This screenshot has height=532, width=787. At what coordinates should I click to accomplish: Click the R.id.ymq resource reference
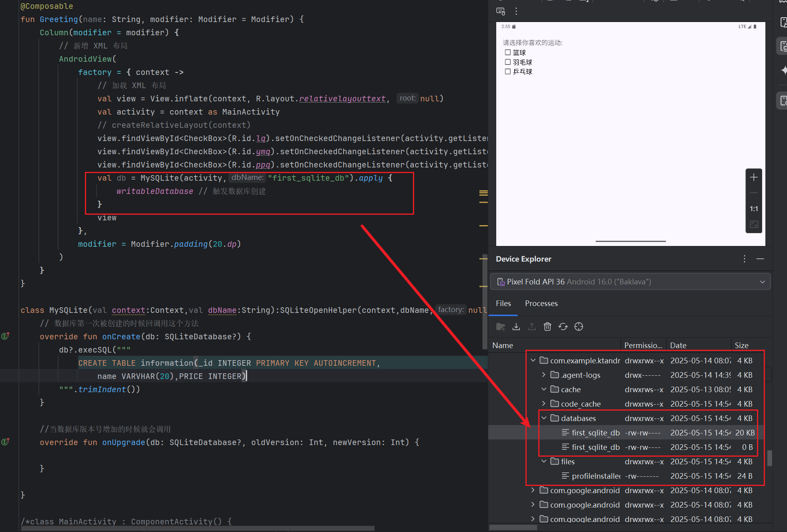(x=263, y=152)
